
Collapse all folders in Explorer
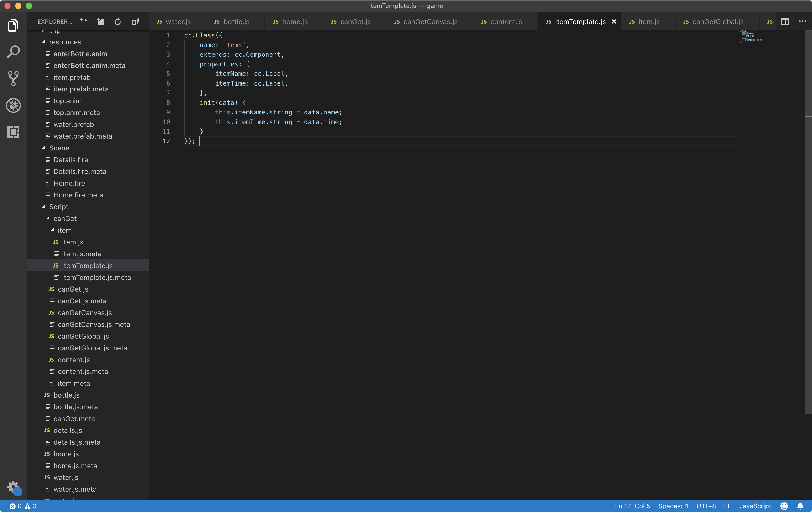point(135,22)
